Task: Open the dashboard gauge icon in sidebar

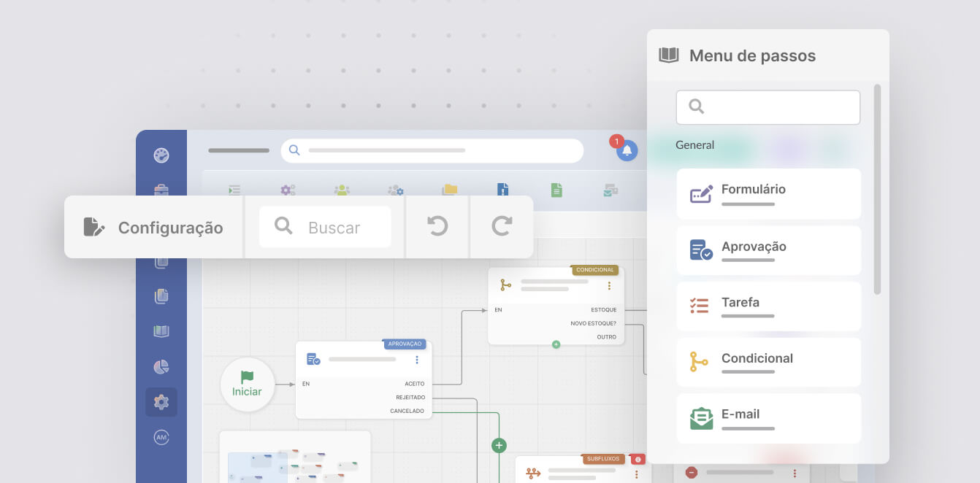Action: [x=161, y=155]
